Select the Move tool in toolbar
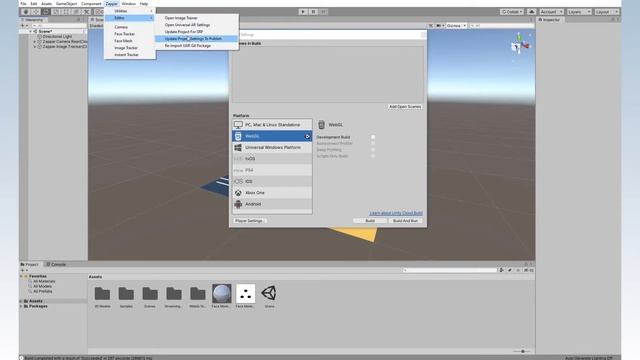Screen dimensions: 640x360 pos(36,12)
